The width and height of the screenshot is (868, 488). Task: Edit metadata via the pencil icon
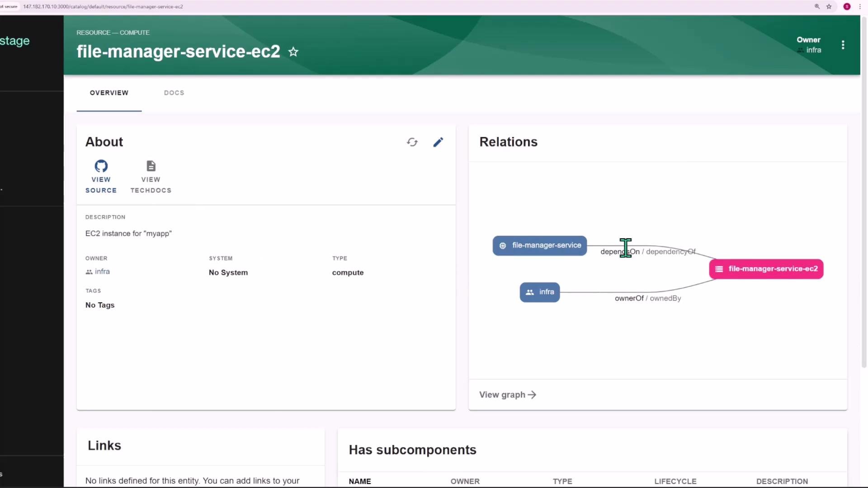coord(438,142)
